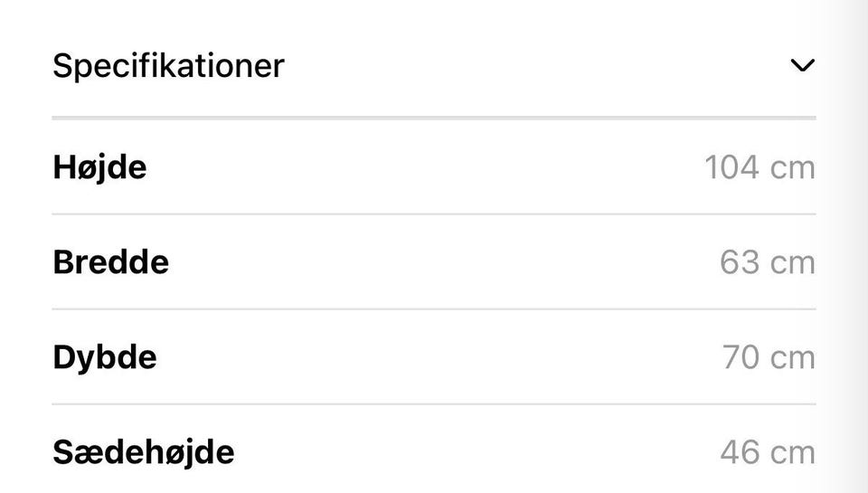Click the divider line between Højde and Bredde
This screenshot has width=868, height=493.
434,214
